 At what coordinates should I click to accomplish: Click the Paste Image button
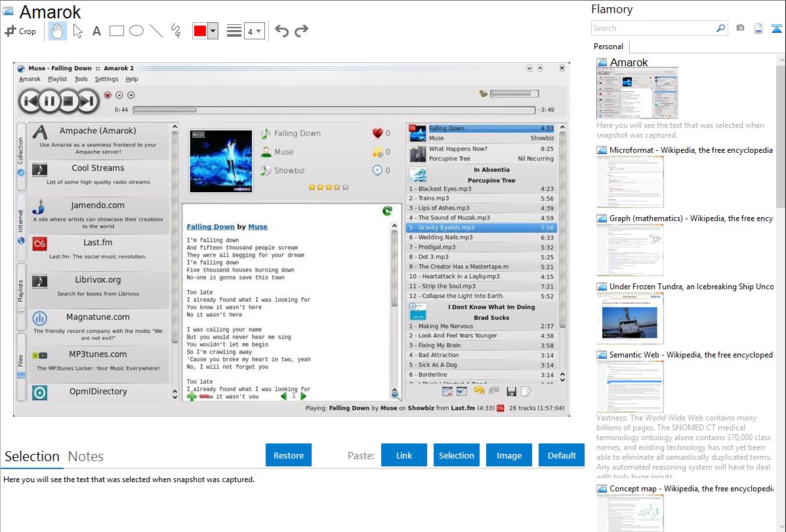point(509,455)
